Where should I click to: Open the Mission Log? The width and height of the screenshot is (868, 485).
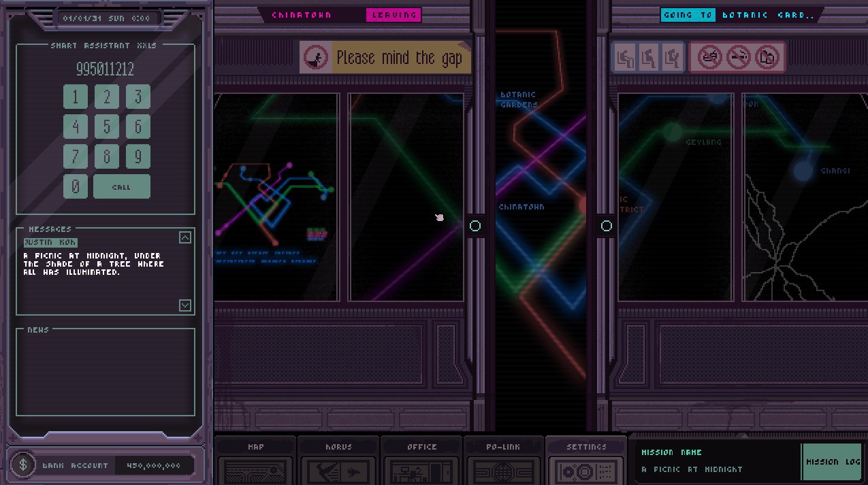click(831, 462)
